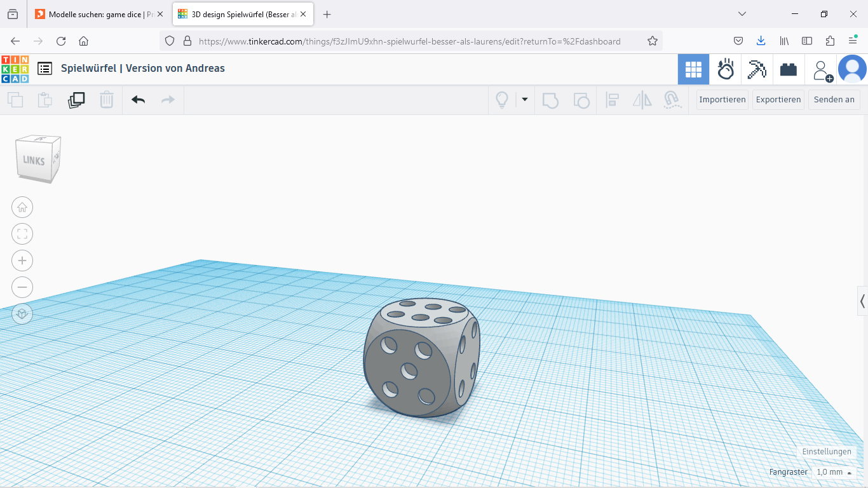The image size is (868, 488).
Task: Open the bricks mode icon
Action: [789, 69]
